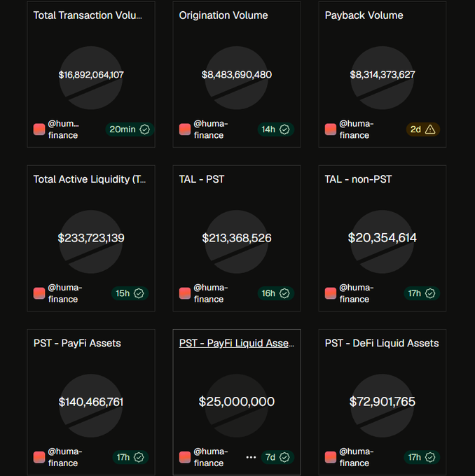Open the Origination Volume card title
This screenshot has width=475, height=476.
pyautogui.click(x=223, y=15)
